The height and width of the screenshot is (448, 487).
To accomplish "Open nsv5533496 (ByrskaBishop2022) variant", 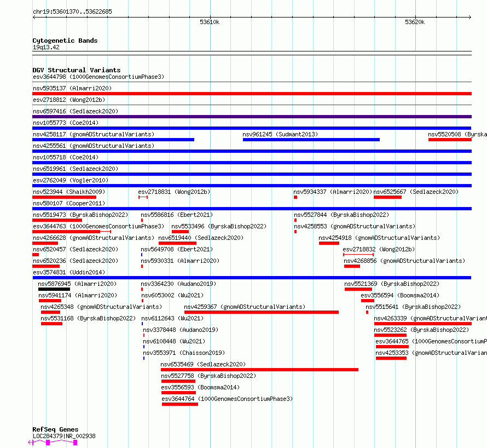I will pyautogui.click(x=219, y=226).
